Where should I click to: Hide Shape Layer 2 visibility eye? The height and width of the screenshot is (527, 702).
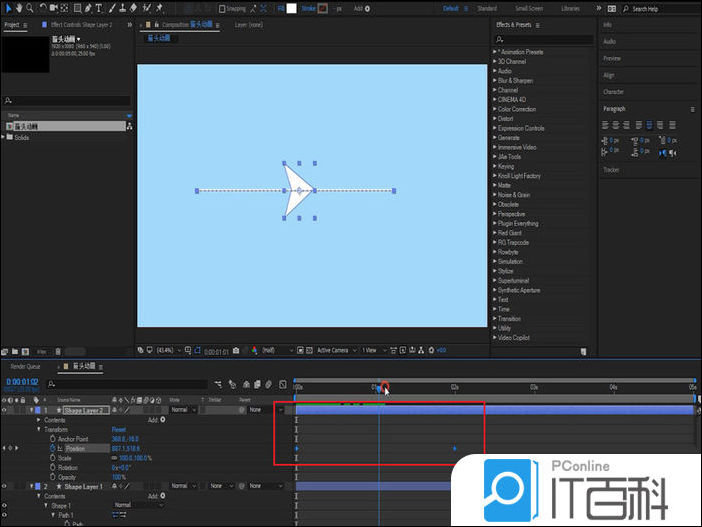pos(5,410)
